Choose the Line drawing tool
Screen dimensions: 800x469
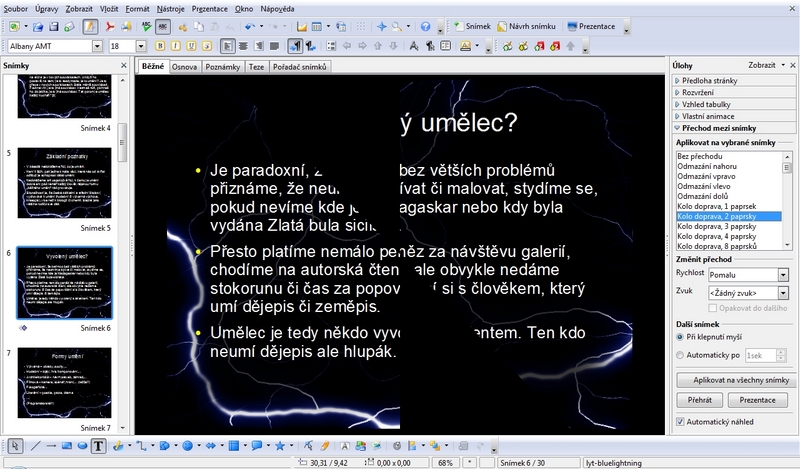pyautogui.click(x=37, y=446)
